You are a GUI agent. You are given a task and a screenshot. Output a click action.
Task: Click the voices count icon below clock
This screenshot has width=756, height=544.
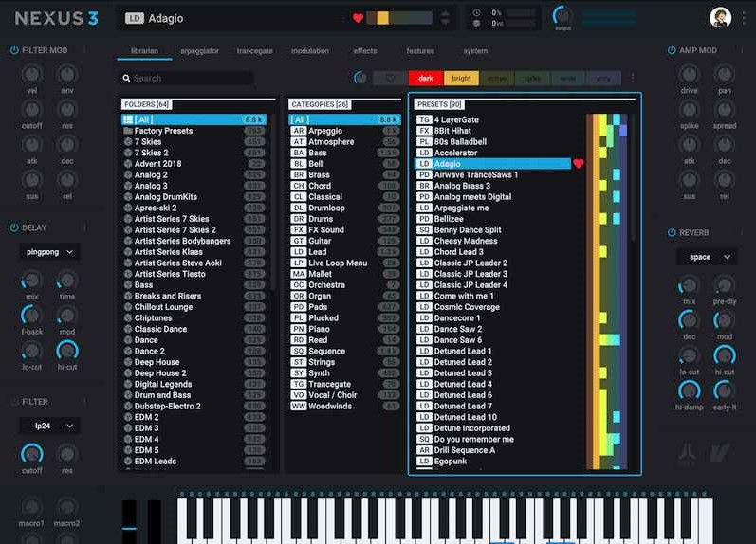tap(476, 23)
